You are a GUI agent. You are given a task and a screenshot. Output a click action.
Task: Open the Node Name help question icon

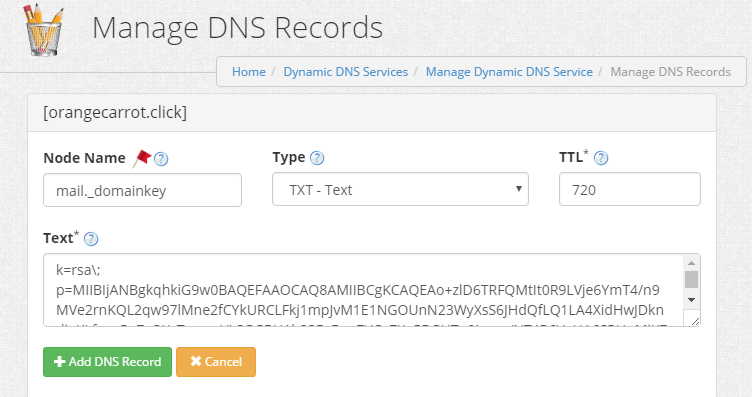[161, 159]
